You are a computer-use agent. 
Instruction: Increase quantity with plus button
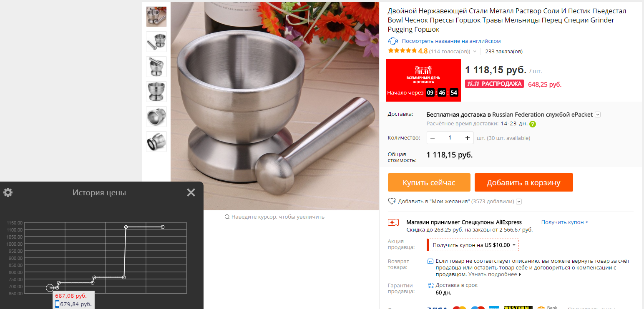(x=467, y=138)
